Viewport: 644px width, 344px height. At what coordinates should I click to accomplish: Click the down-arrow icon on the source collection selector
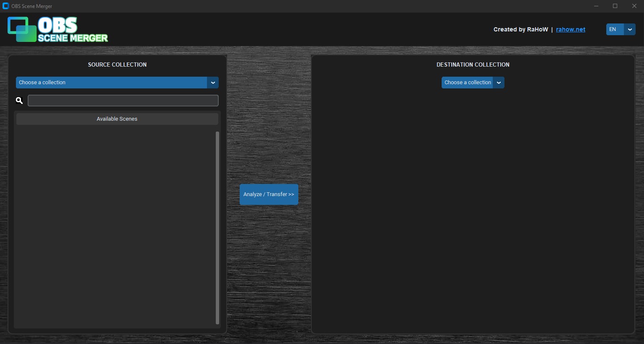[x=213, y=83]
